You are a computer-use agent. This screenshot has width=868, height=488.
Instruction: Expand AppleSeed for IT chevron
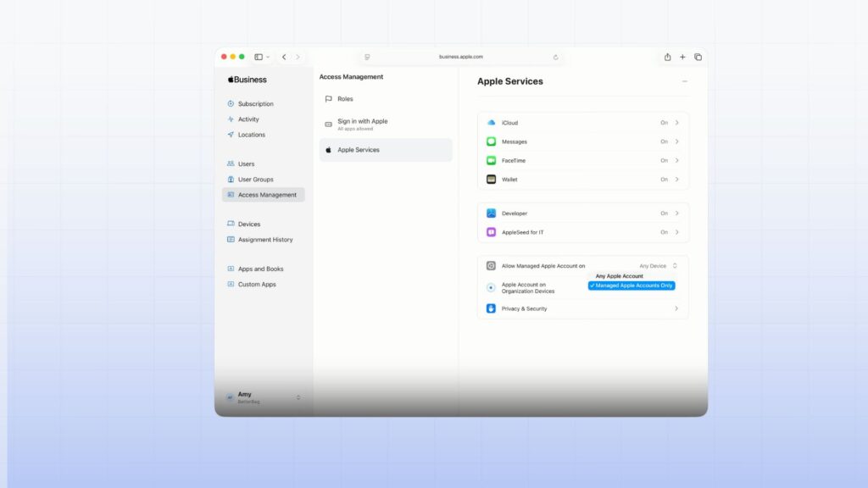point(676,232)
